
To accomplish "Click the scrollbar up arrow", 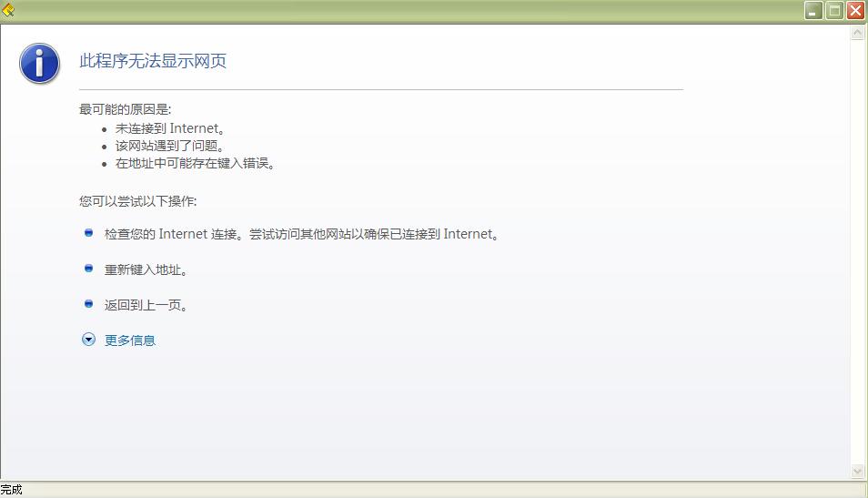I will point(857,33).
